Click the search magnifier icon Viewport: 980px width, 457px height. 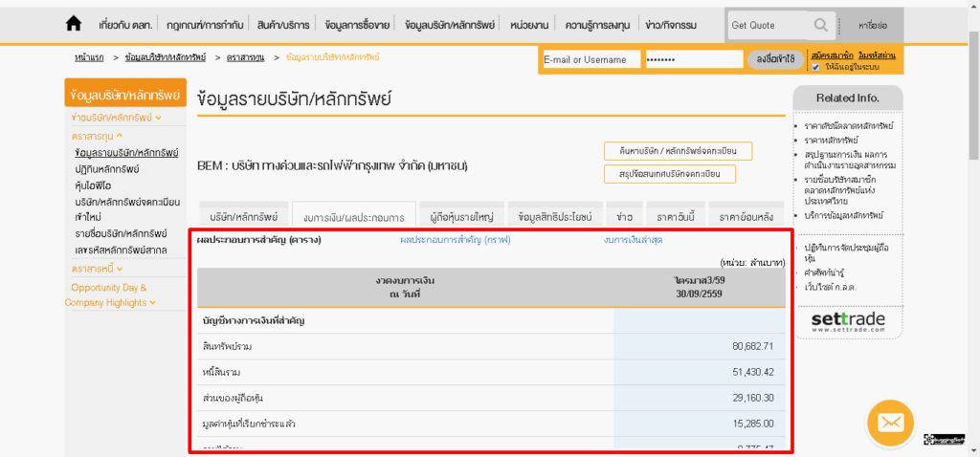click(820, 25)
